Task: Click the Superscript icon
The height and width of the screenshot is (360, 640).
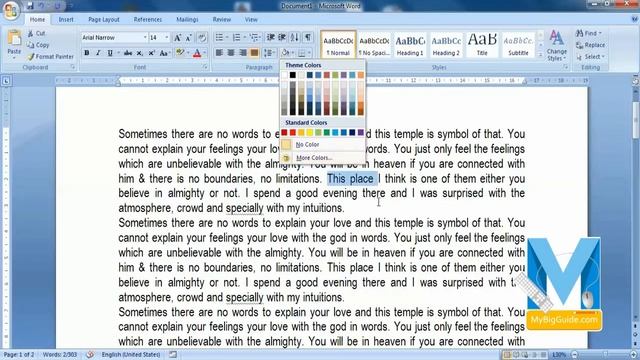Action: 151,53
